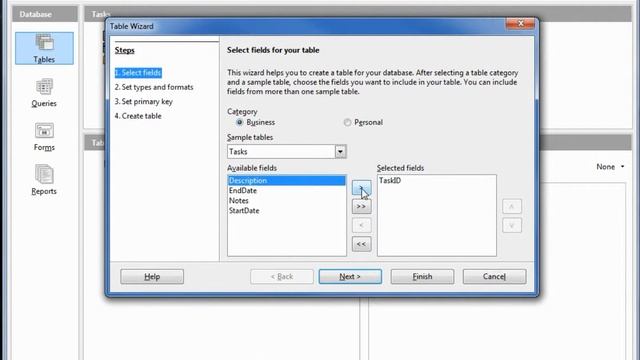Add selected field with the > button
This screenshot has width=640, height=360.
[361, 187]
